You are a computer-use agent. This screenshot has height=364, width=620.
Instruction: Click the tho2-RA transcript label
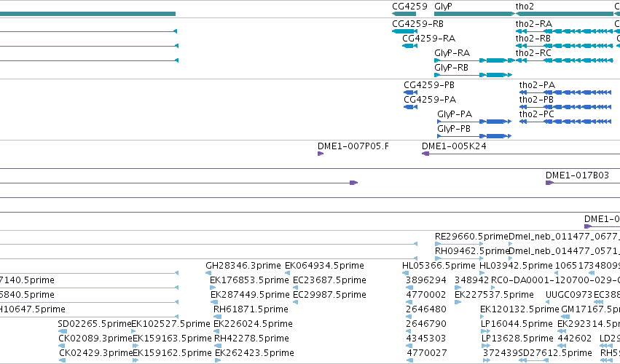click(533, 24)
